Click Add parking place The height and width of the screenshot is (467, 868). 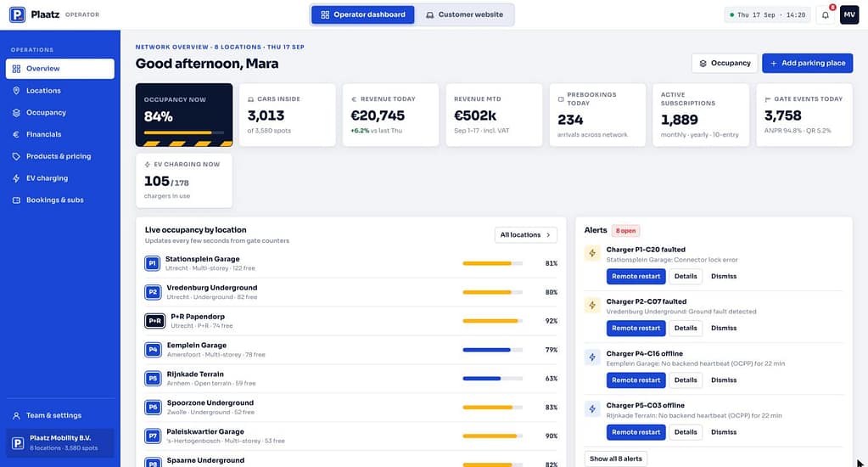click(807, 63)
